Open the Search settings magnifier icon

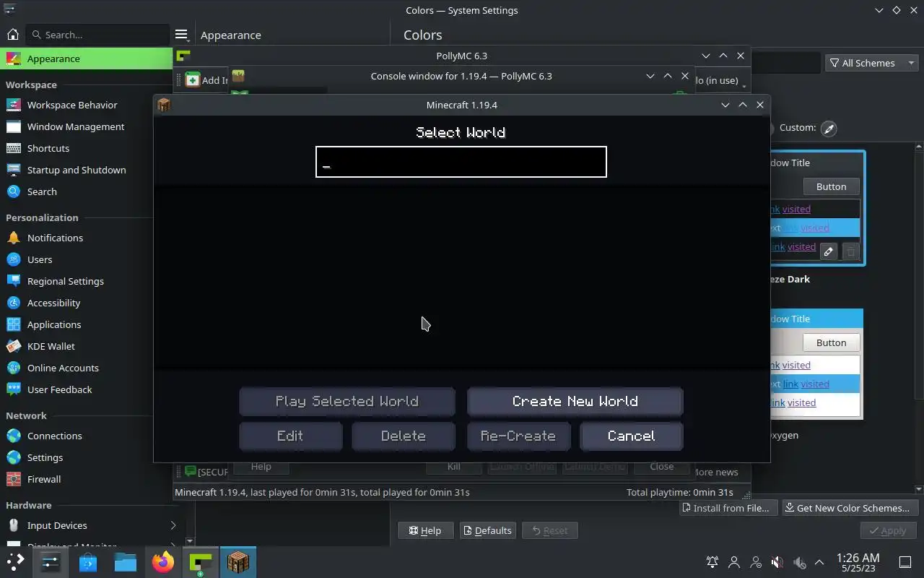[13, 191]
